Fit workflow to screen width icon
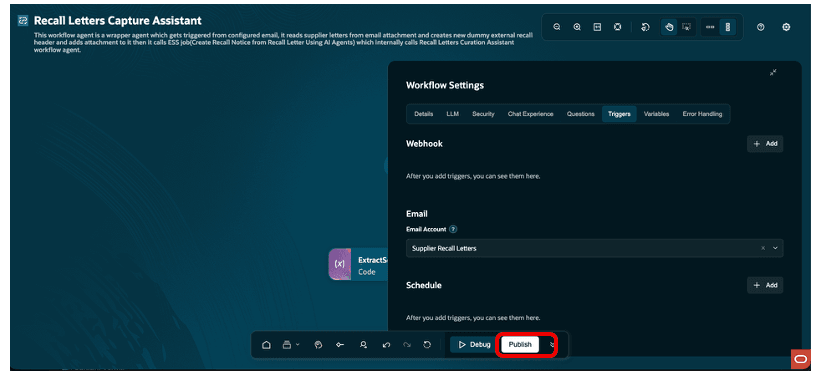Image resolution: width=822 pixels, height=379 pixels. click(x=597, y=27)
